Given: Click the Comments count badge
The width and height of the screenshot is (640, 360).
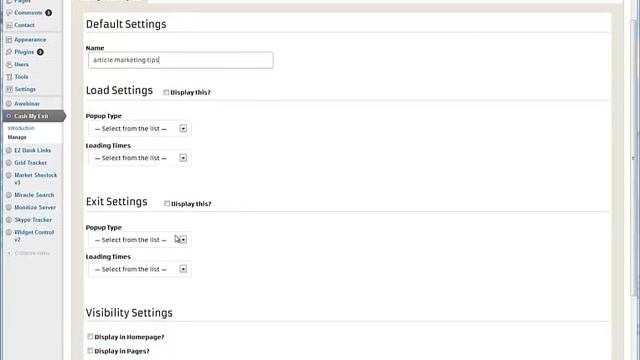Looking at the screenshot, I should 49,13.
